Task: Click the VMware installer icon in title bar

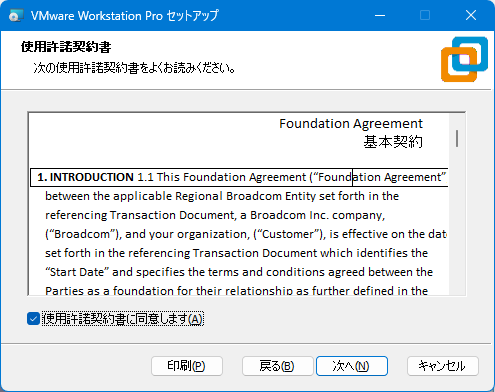Action: 16,16
